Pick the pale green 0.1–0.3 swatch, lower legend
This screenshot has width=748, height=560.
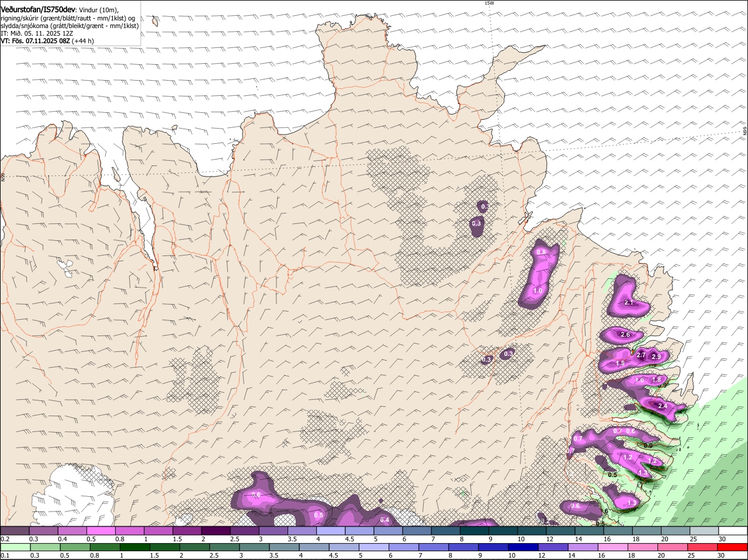15,547
